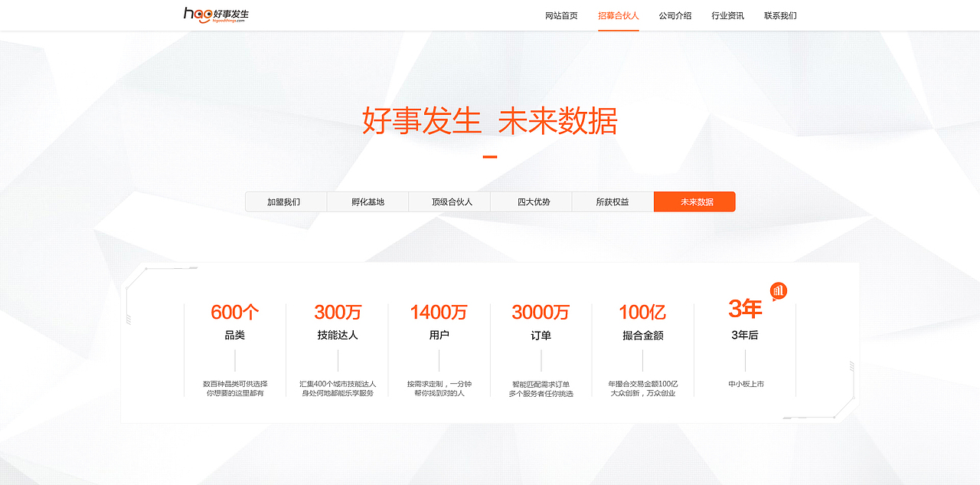The image size is (980, 485).
Task: Click the 按需求定制，一分钟 description
Action: (439, 384)
